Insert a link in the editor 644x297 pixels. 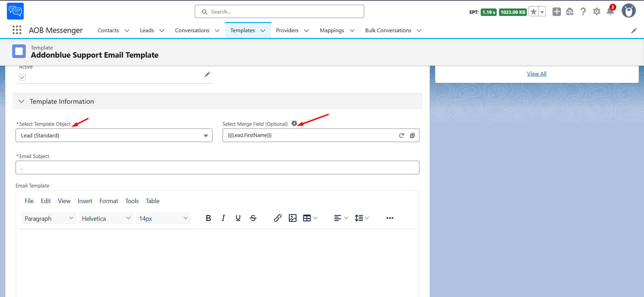[x=278, y=218]
